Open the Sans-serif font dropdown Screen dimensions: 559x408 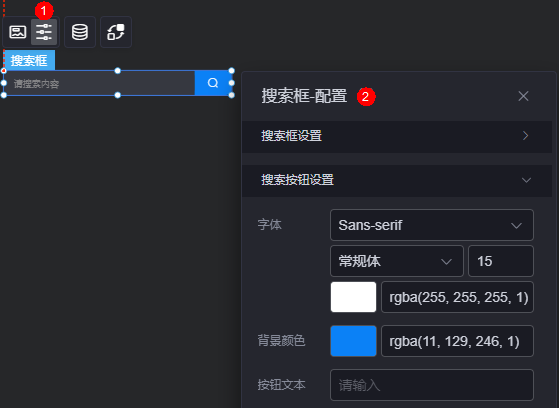pos(432,225)
